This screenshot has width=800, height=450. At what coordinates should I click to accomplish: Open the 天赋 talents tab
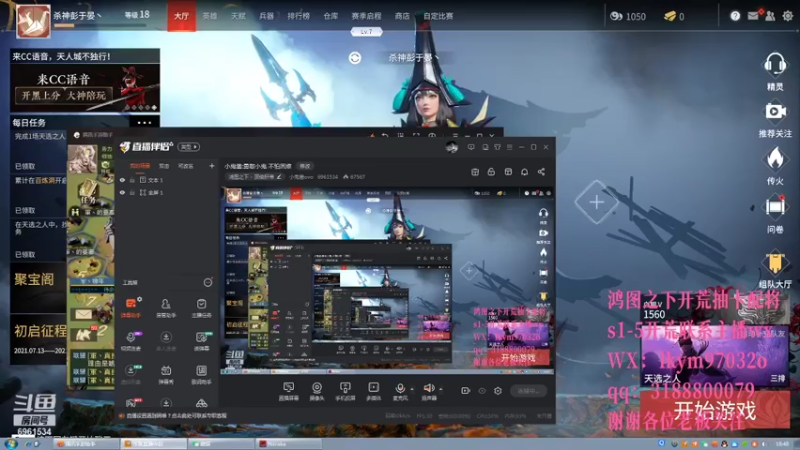pyautogui.click(x=238, y=16)
